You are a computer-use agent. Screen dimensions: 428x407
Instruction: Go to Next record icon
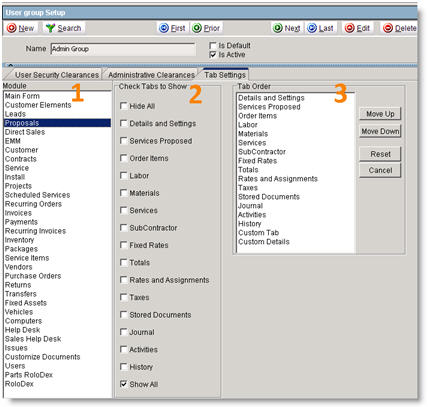(x=277, y=28)
